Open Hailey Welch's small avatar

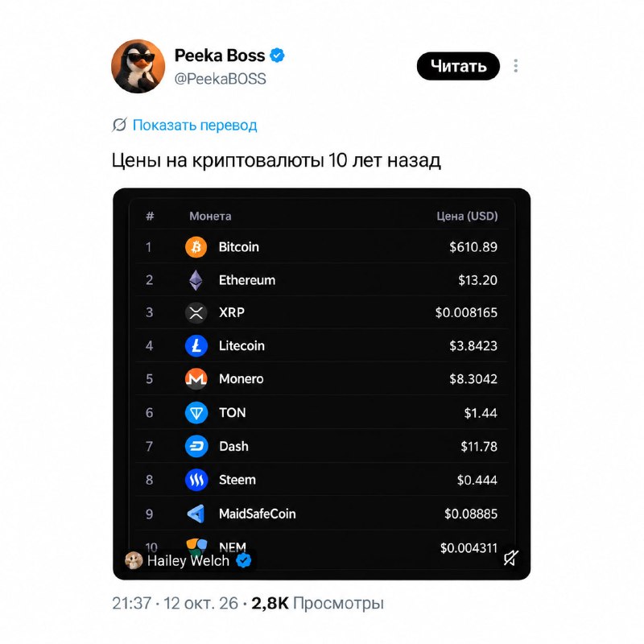pyautogui.click(x=134, y=560)
